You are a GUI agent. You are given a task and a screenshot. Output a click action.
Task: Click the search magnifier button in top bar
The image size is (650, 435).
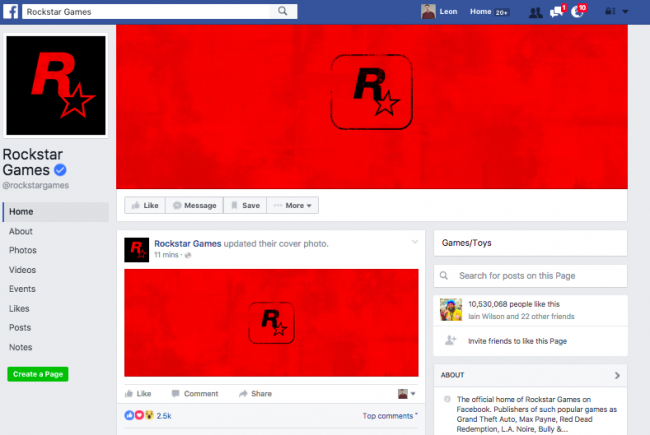click(283, 11)
